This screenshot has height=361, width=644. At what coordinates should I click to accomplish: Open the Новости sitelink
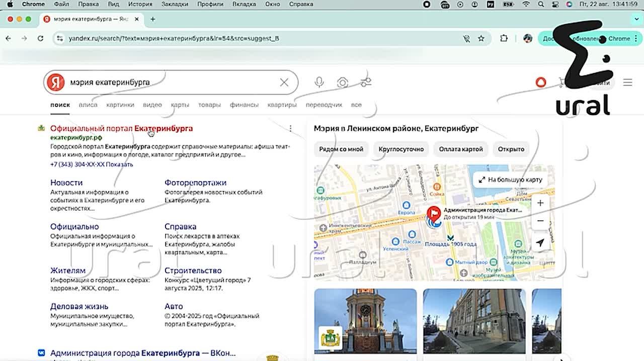[66, 183]
